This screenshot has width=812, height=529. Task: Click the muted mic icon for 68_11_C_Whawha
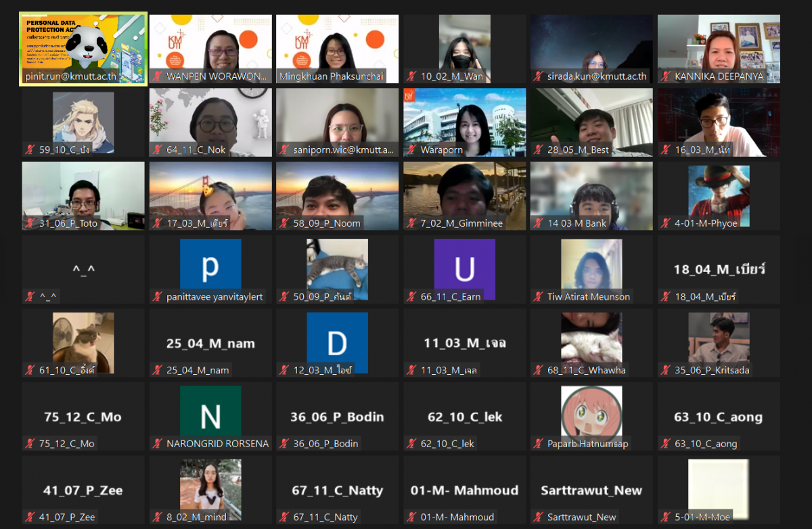(x=539, y=370)
